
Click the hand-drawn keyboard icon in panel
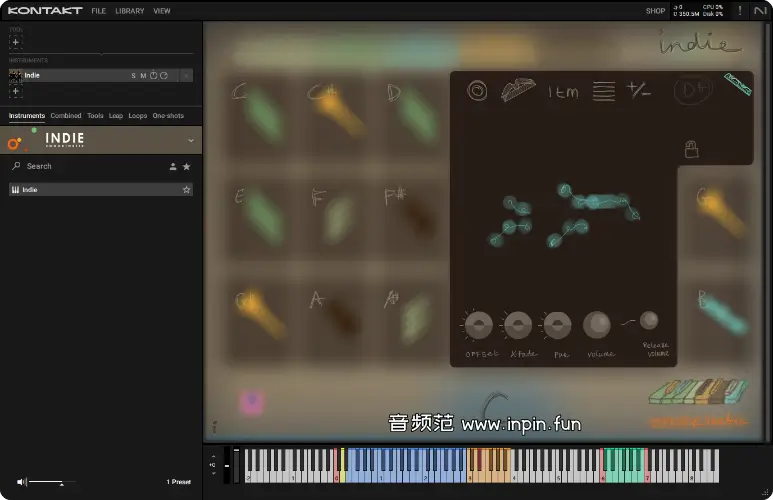[518, 89]
